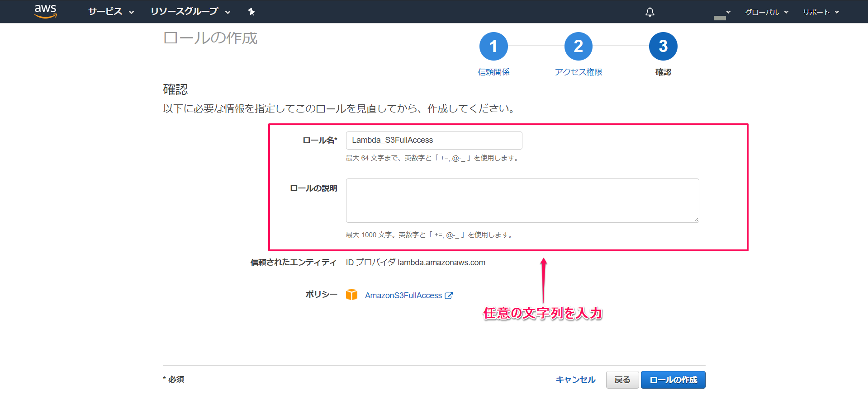Screen dimensions: 868x399
Task: Open the サービス dropdown menu
Action: (111, 12)
